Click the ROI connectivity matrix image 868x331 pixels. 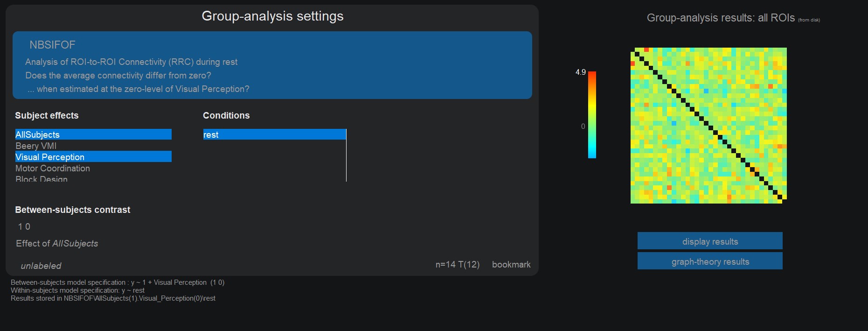pos(708,125)
